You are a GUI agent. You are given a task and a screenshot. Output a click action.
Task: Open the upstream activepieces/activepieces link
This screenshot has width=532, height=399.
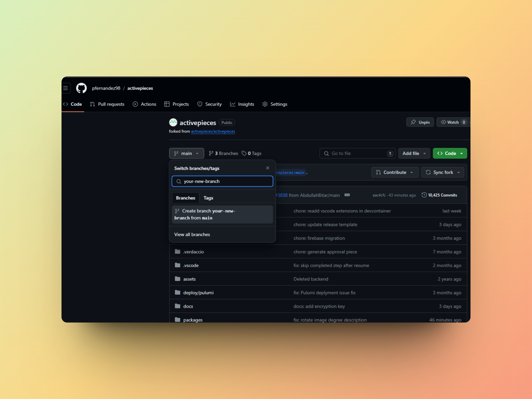point(213,131)
